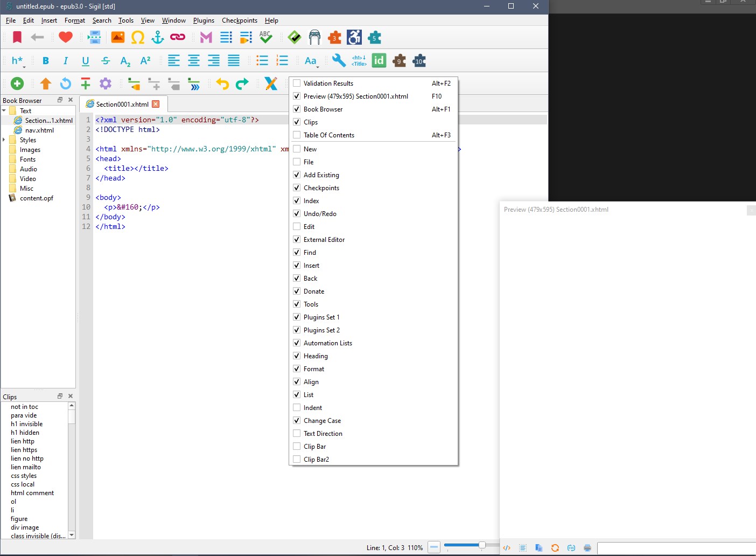Open the Plugins menu
The width and height of the screenshot is (756, 556).
click(204, 20)
